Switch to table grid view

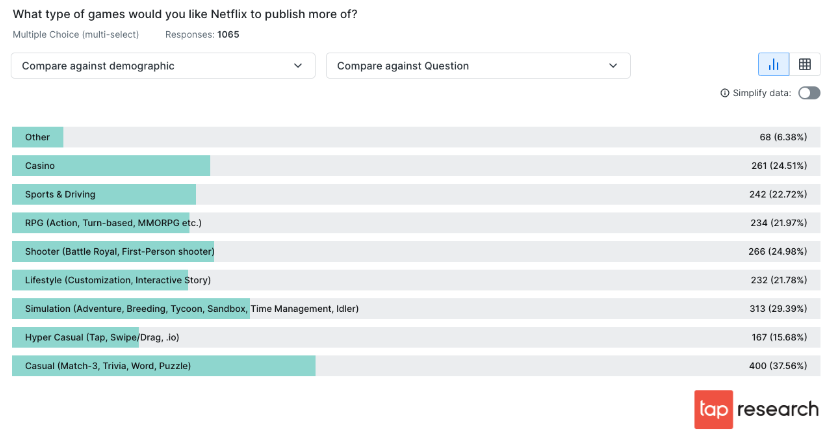(804, 65)
